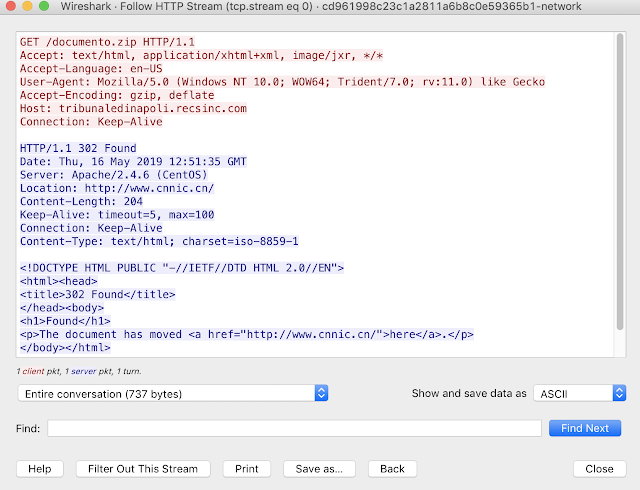
Task: Open the ASCII data format dropdown
Action: coord(580,394)
